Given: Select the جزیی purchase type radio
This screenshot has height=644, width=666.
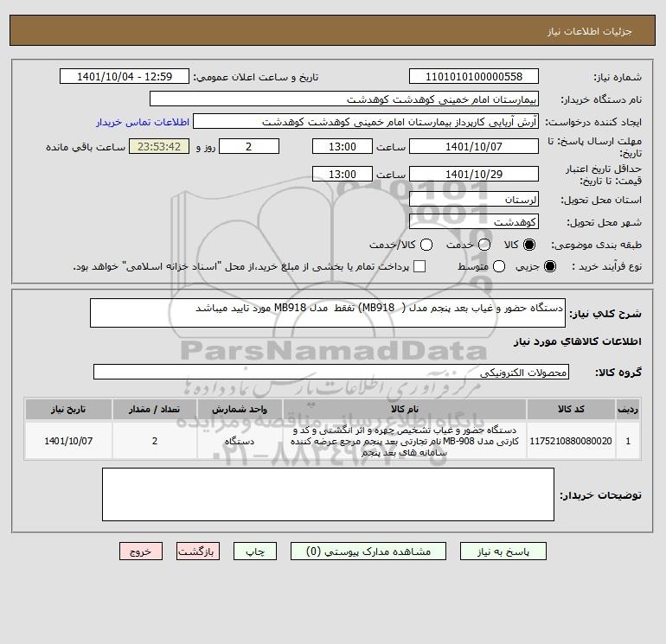Looking at the screenshot, I should coord(549,266).
